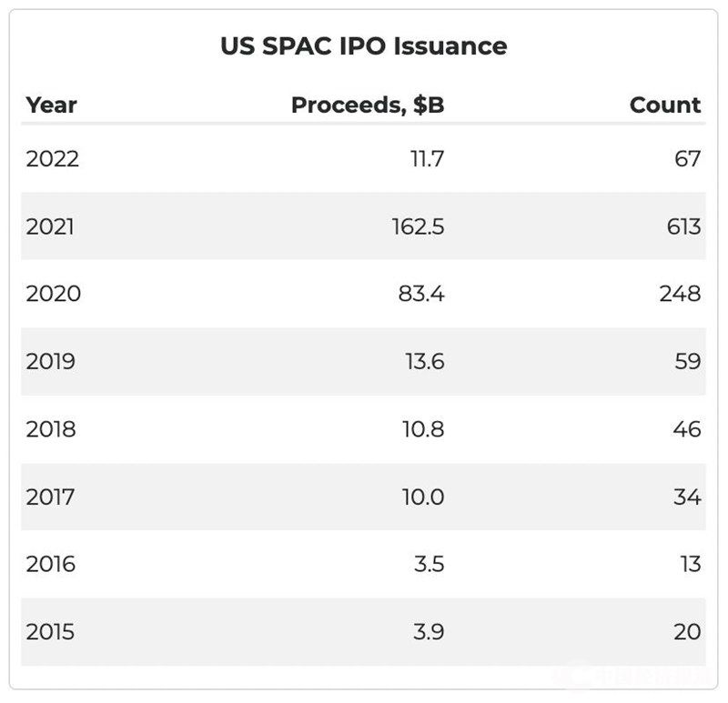728x703 pixels.
Task: Click the 248 count value
Action: pyautogui.click(x=681, y=294)
